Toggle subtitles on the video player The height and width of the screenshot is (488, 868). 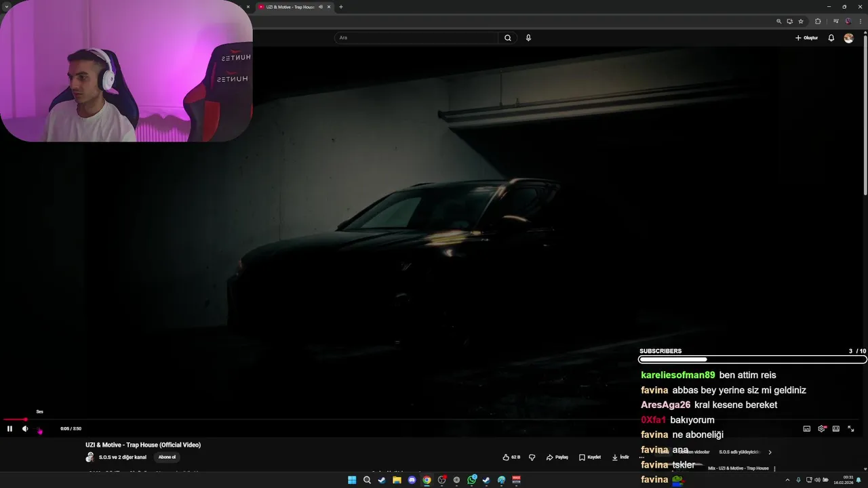(806, 428)
